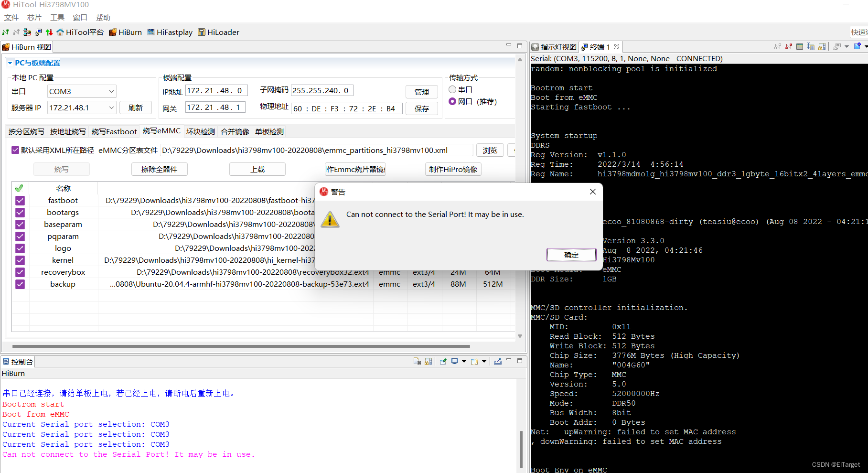Close the 终端 1 tab with X
The height and width of the screenshot is (473, 868).
click(x=617, y=47)
